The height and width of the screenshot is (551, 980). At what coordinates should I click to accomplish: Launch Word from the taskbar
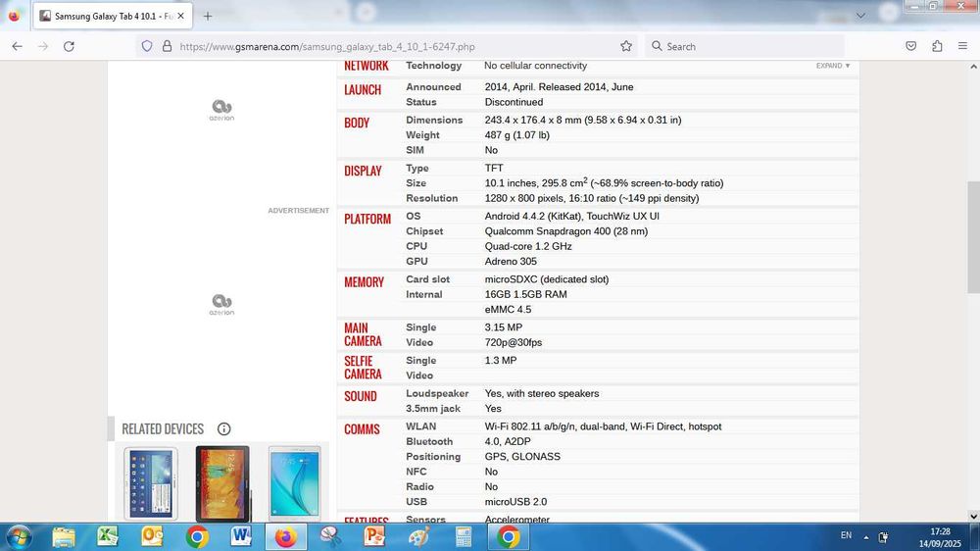pyautogui.click(x=241, y=536)
